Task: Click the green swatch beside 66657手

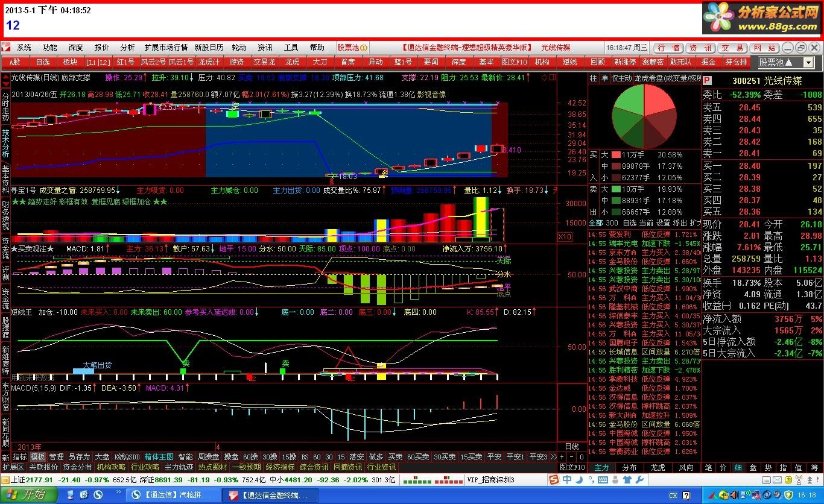Action: click(x=616, y=212)
